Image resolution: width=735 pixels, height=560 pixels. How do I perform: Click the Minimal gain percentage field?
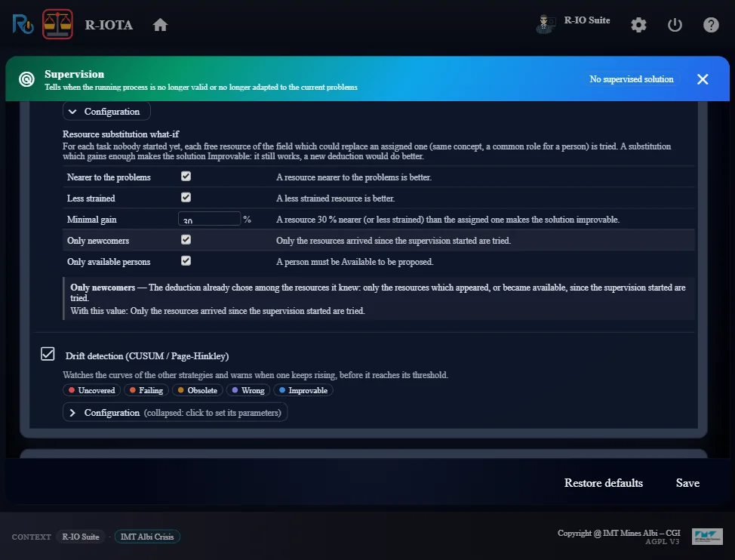click(x=209, y=219)
